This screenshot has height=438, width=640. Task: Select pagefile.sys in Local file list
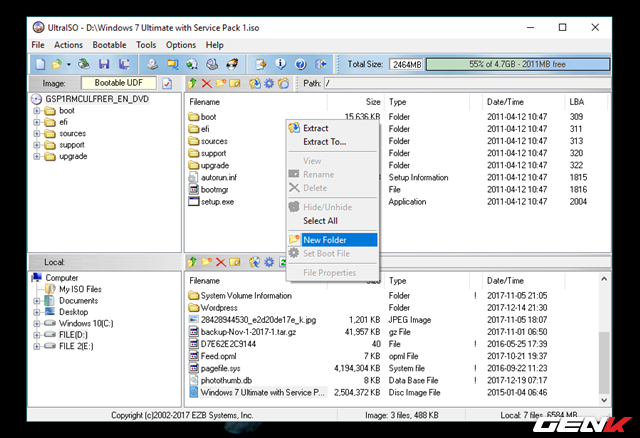(220, 368)
